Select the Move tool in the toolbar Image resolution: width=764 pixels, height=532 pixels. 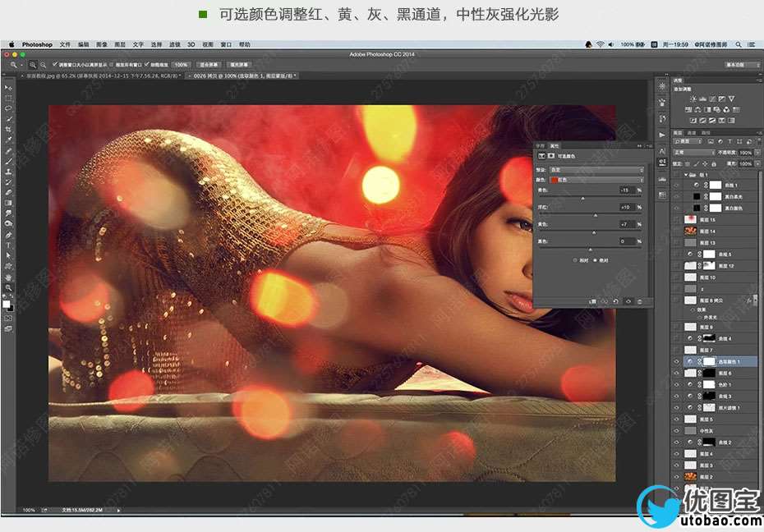(8, 88)
